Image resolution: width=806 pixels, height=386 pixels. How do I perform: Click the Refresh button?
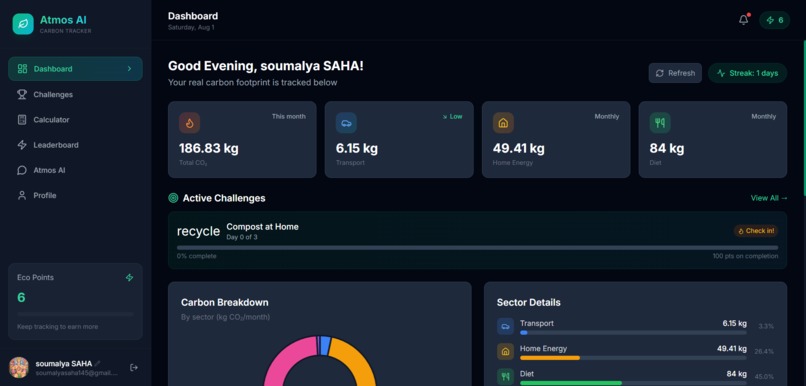(x=675, y=73)
